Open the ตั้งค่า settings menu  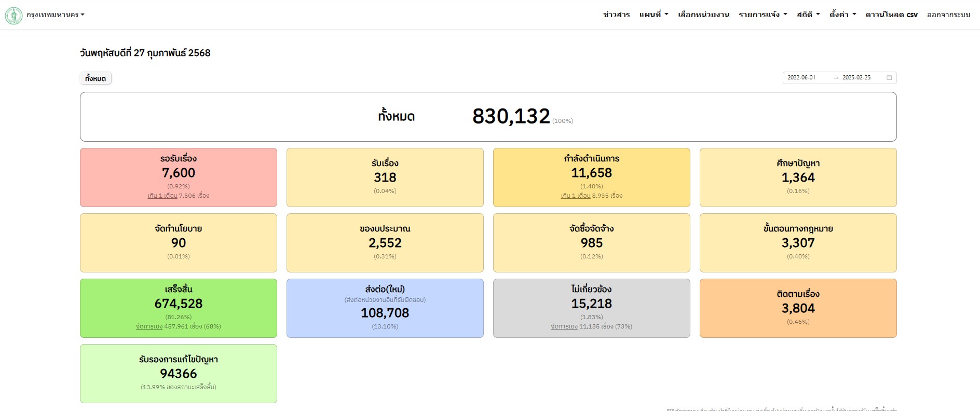(842, 15)
